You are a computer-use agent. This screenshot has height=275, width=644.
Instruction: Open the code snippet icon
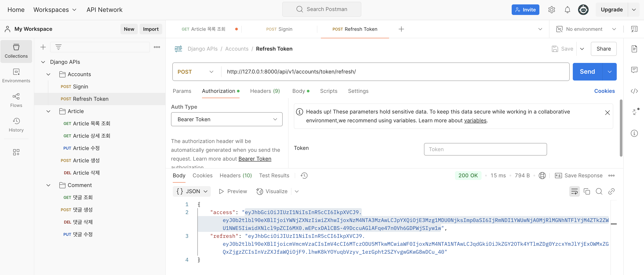click(x=634, y=91)
